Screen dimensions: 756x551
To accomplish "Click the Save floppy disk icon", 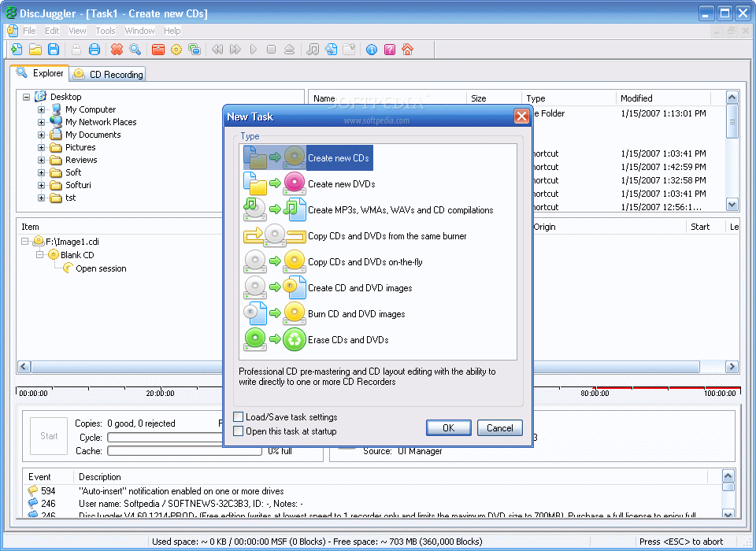I will pos(54,49).
